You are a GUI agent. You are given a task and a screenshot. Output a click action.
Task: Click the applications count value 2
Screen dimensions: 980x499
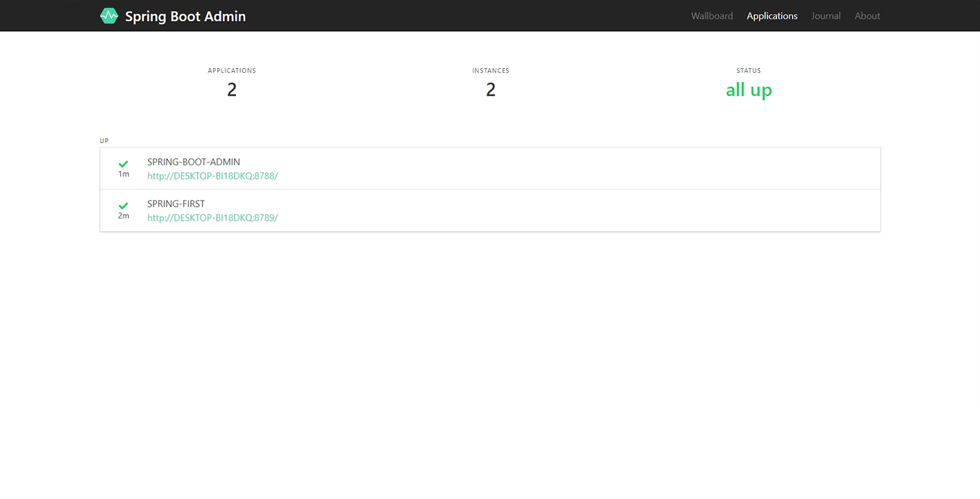(x=232, y=90)
